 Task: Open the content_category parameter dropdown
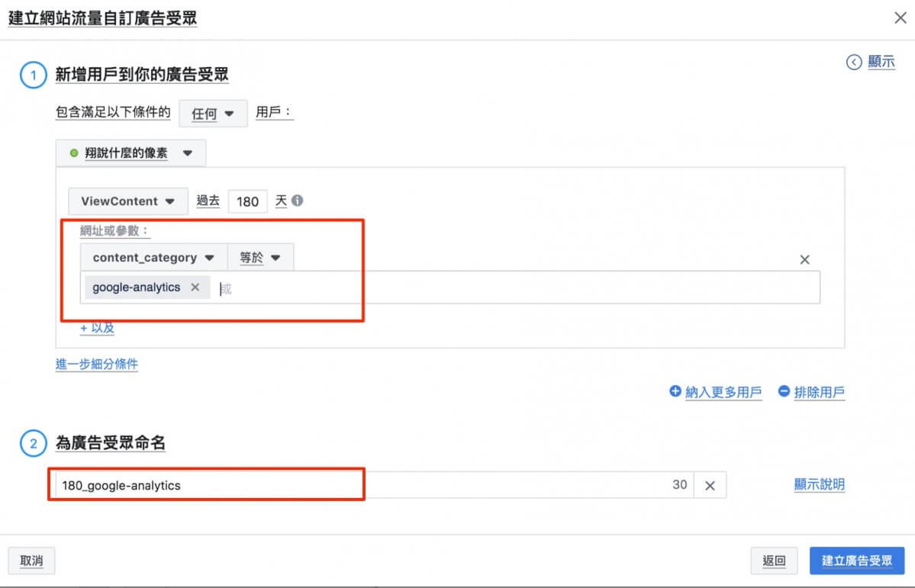pos(153,258)
